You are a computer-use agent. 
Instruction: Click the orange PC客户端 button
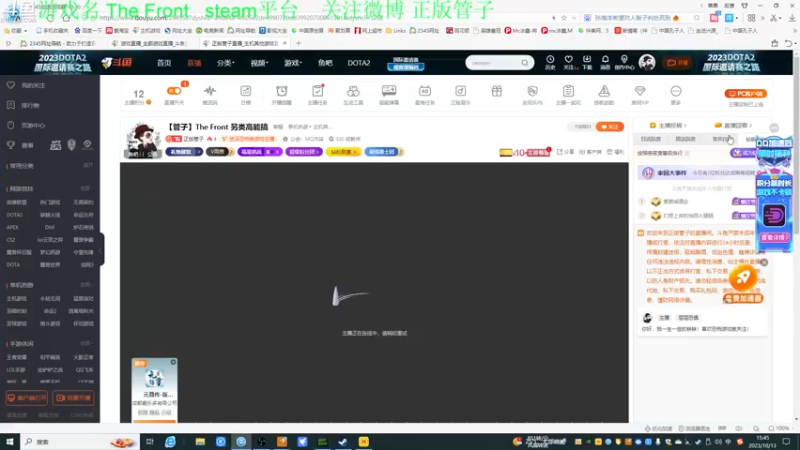tap(745, 94)
